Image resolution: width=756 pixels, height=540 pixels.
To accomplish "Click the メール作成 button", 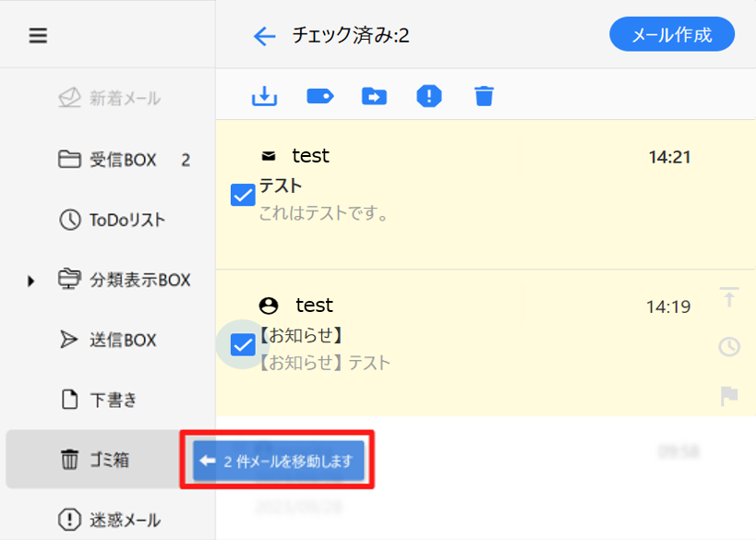I will 672,35.
